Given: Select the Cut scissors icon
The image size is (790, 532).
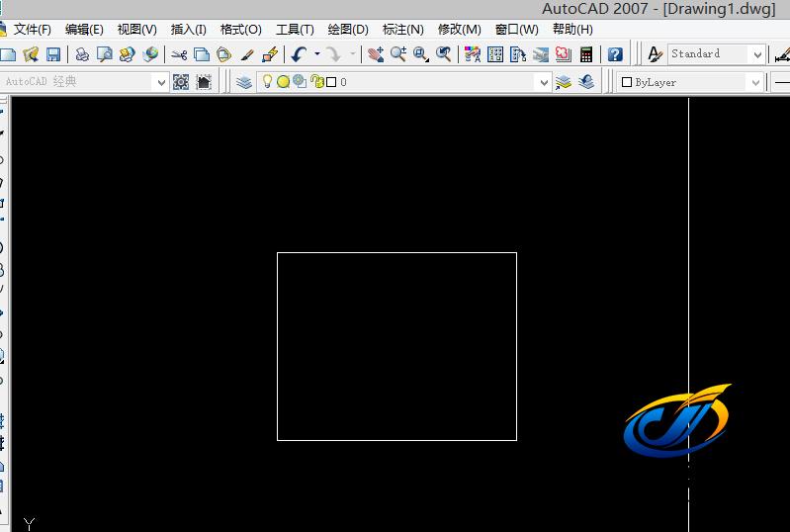Looking at the screenshot, I should [x=179, y=54].
